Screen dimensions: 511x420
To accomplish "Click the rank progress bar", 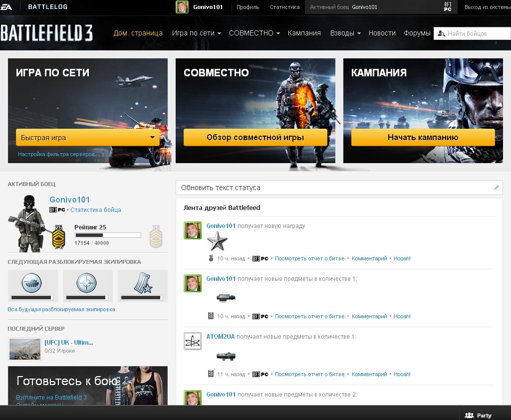I will tap(107, 235).
